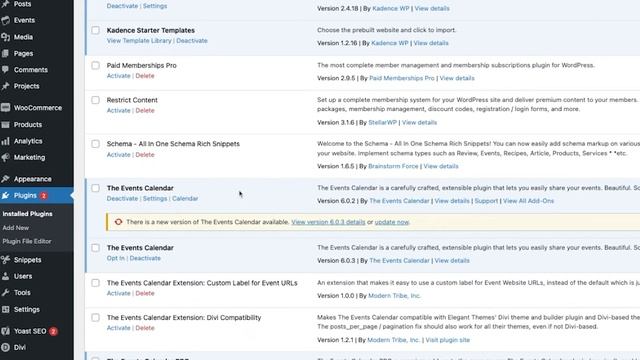
Task: Click the Products box icon
Action: tap(5, 124)
